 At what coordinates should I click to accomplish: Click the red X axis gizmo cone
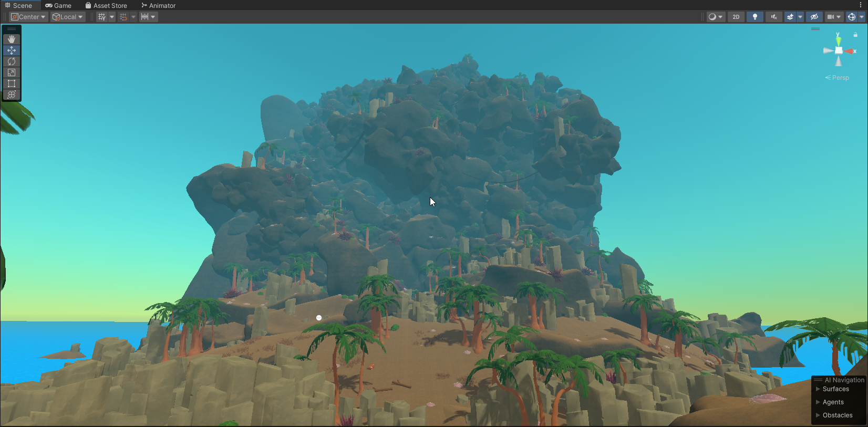click(x=850, y=51)
